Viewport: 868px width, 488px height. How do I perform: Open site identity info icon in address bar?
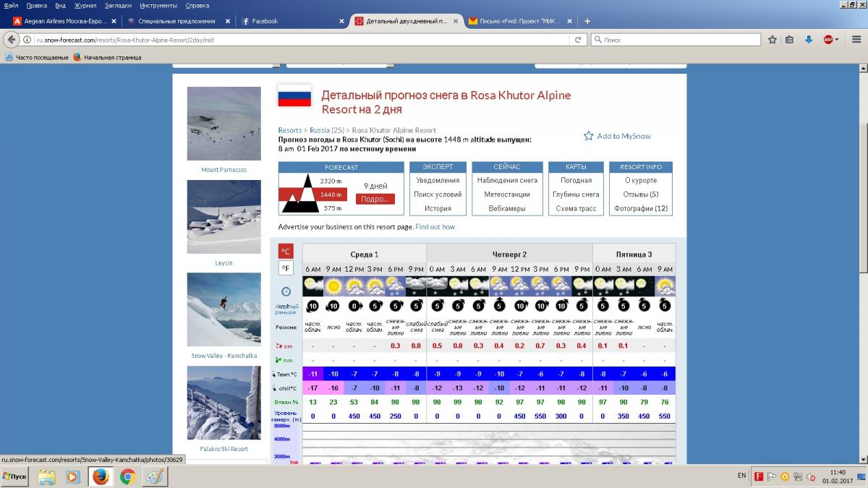pyautogui.click(x=28, y=40)
